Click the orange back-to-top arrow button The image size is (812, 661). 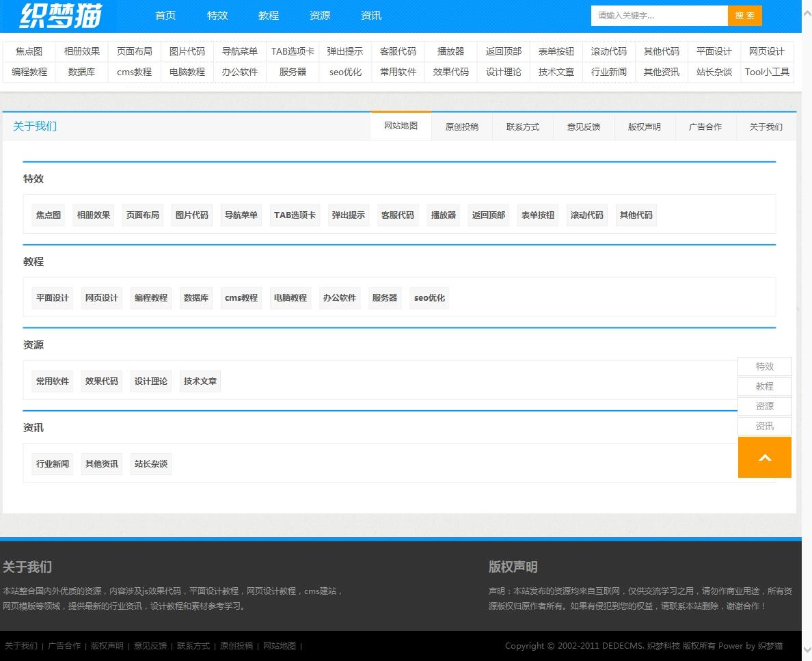pyautogui.click(x=764, y=457)
